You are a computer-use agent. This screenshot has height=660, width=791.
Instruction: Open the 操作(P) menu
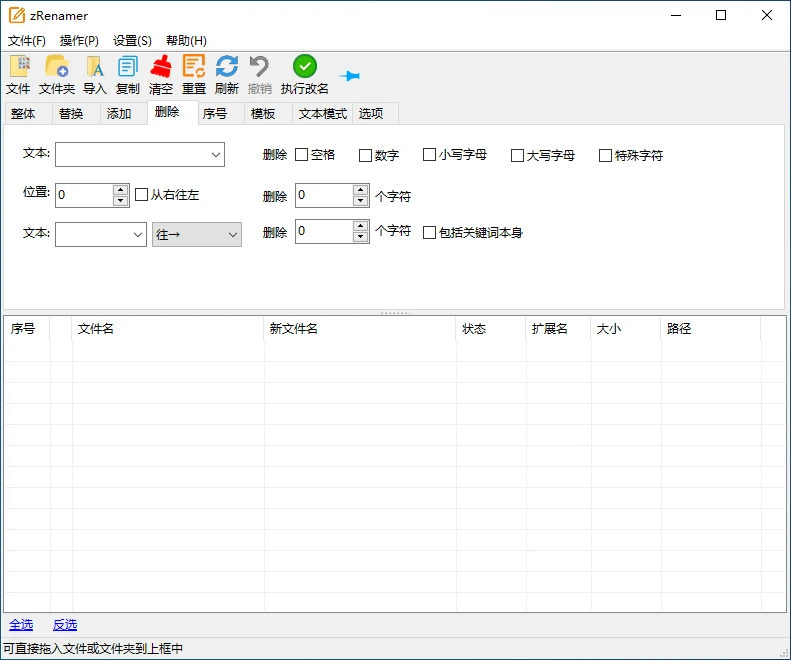click(x=79, y=41)
